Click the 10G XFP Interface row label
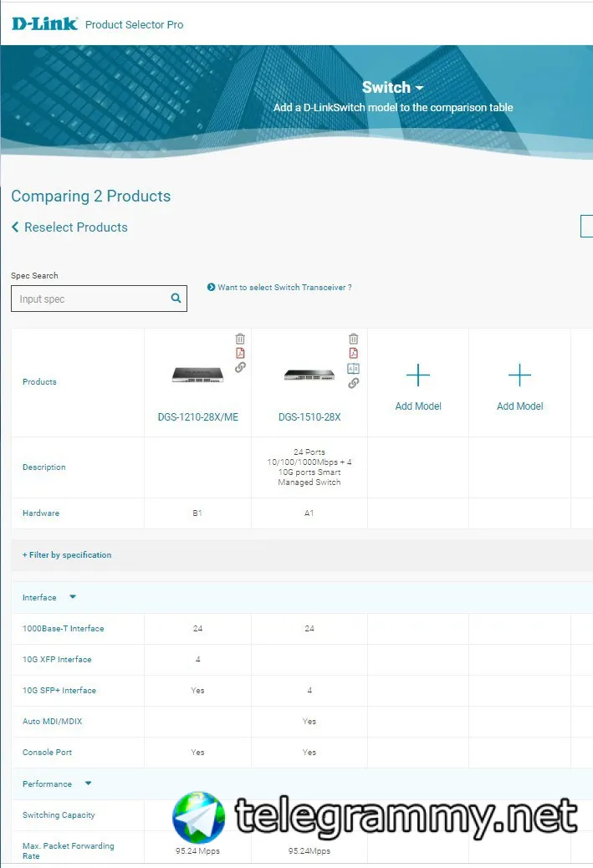 coord(57,659)
